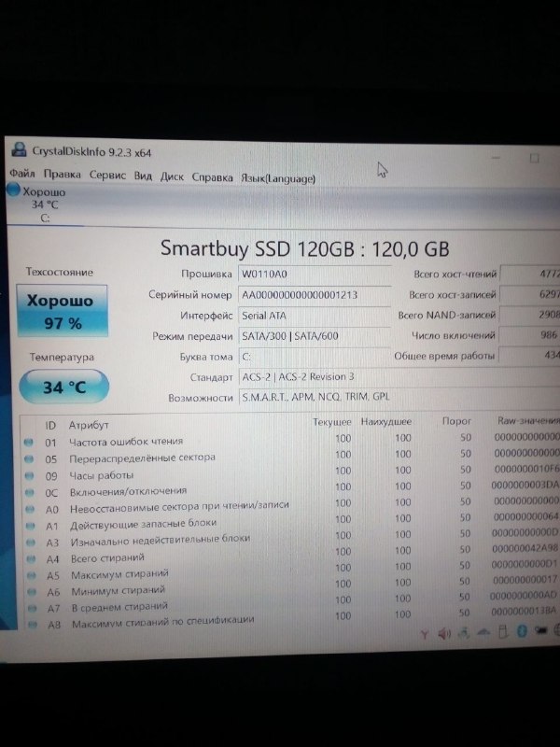The image size is (560, 747).
Task: Click status dot for Минимум стираний row
Action: click(x=32, y=592)
